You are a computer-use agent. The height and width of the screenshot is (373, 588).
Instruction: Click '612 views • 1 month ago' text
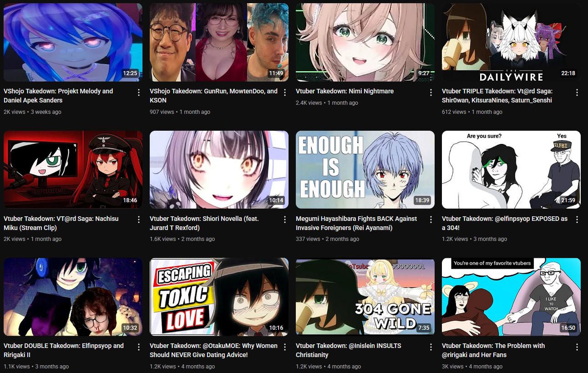tap(472, 112)
